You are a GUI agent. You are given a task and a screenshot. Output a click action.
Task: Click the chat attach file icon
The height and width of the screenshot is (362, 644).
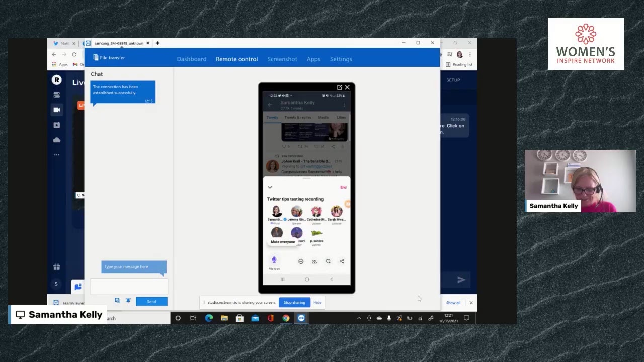117,300
